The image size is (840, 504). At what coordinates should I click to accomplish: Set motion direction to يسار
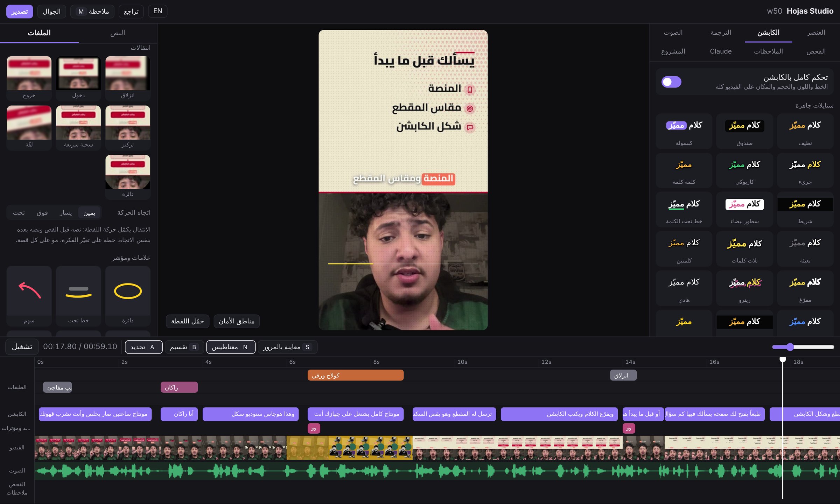coord(65,212)
